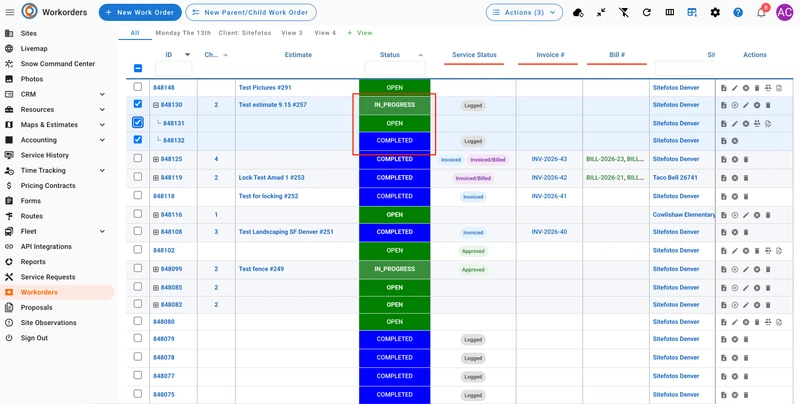Expand the children of work order 848125

coord(156,159)
